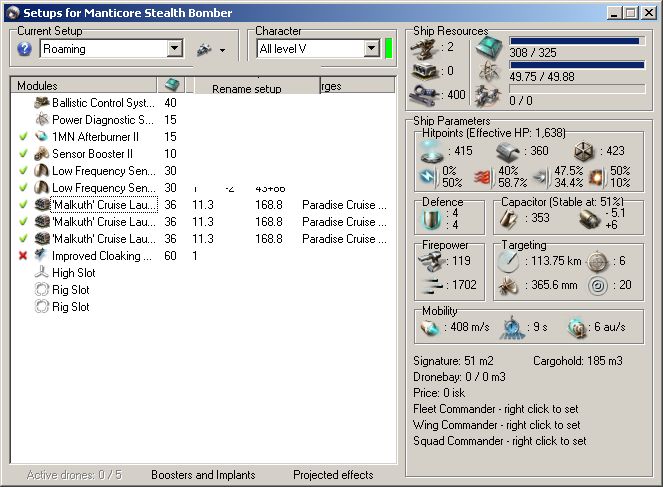Expand the arrow beside the ship icon

[222, 51]
